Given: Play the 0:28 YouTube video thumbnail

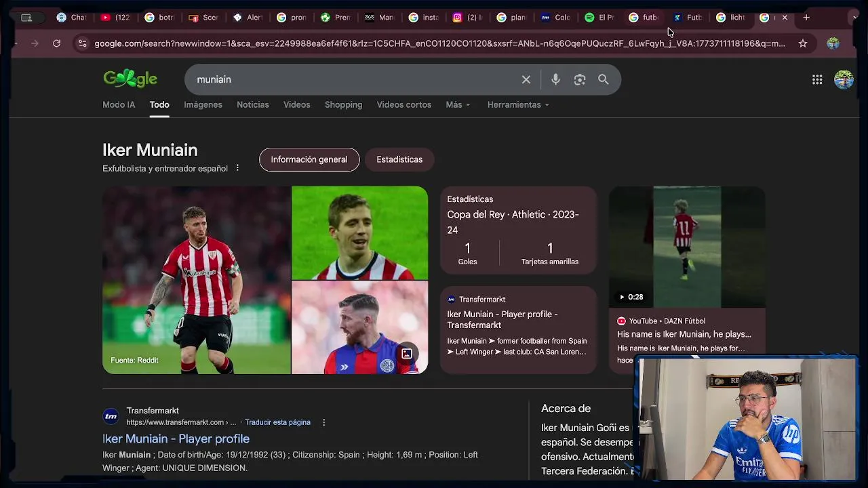Looking at the screenshot, I should pos(687,247).
